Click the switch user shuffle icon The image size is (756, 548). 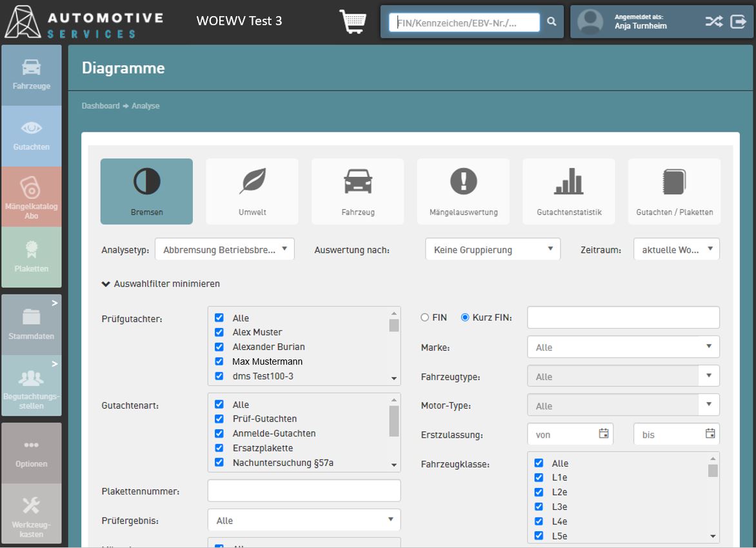(713, 21)
